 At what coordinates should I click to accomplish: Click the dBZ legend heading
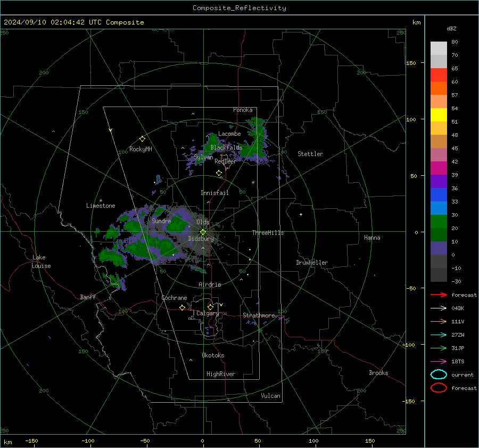point(451,28)
